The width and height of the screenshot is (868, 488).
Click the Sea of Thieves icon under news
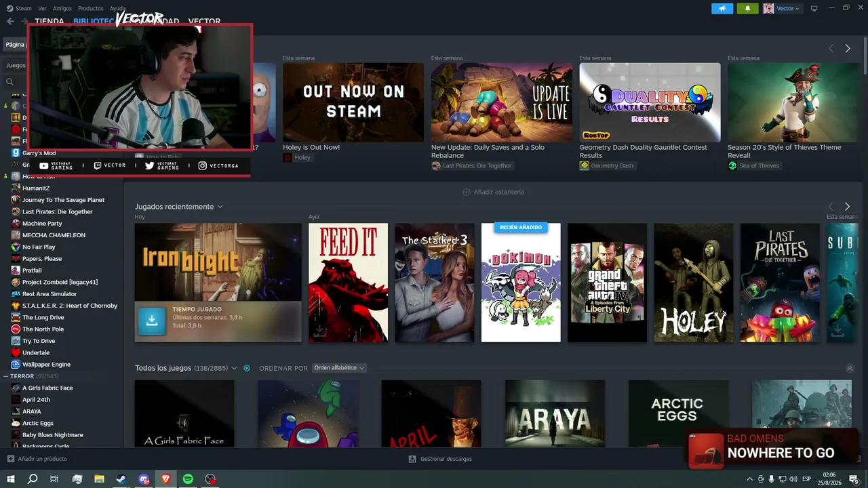click(x=732, y=165)
